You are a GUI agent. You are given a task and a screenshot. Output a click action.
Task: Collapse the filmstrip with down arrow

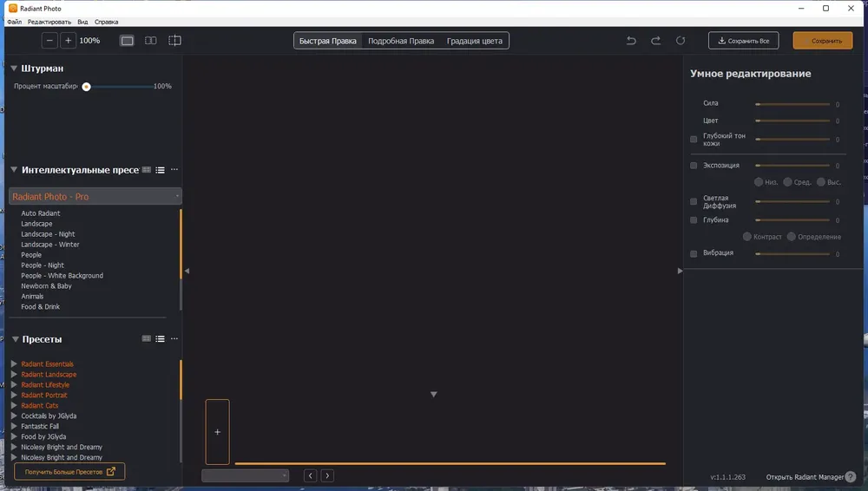(433, 394)
